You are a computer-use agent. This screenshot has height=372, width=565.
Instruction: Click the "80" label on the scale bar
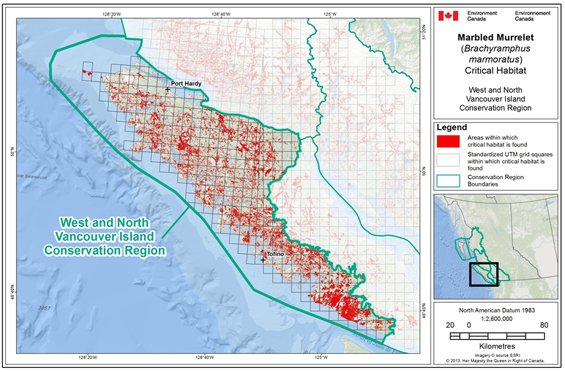[544, 325]
